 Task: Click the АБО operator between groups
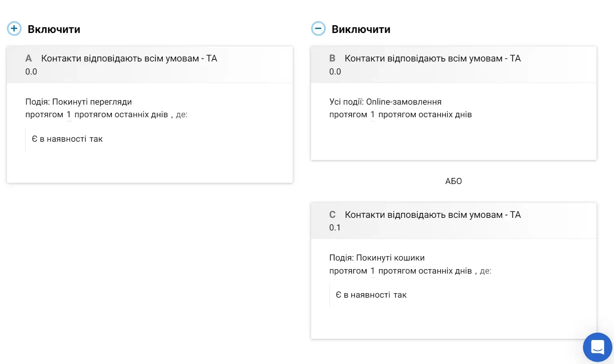click(x=453, y=181)
